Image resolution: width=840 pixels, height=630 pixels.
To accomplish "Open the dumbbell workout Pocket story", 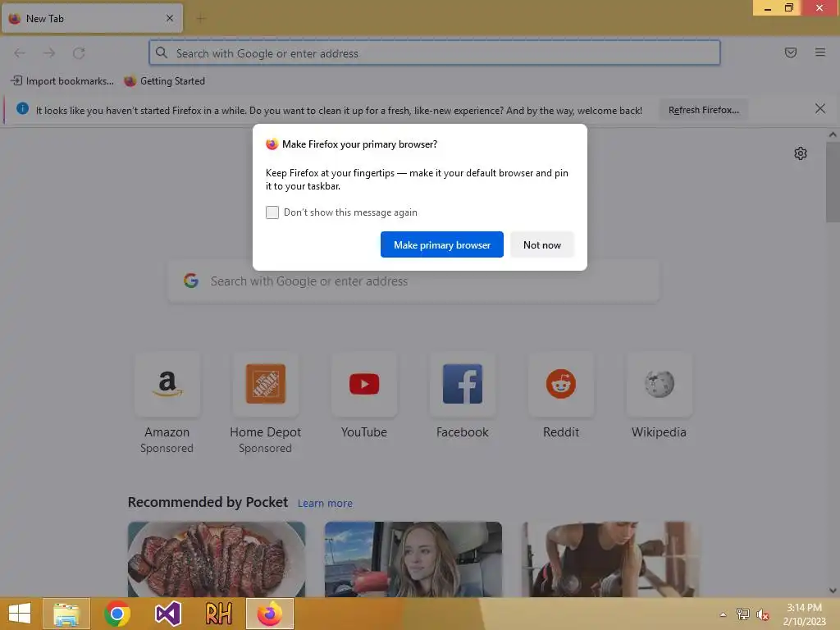I will [610, 559].
